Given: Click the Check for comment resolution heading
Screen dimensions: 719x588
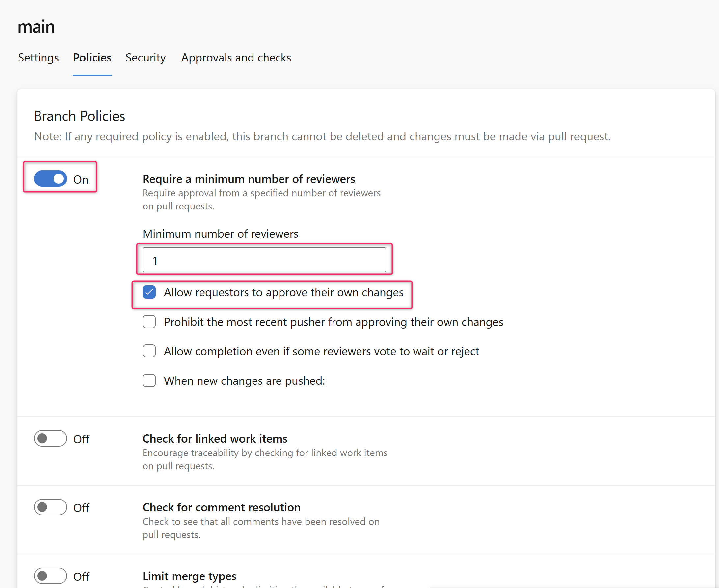Looking at the screenshot, I should click(x=221, y=507).
